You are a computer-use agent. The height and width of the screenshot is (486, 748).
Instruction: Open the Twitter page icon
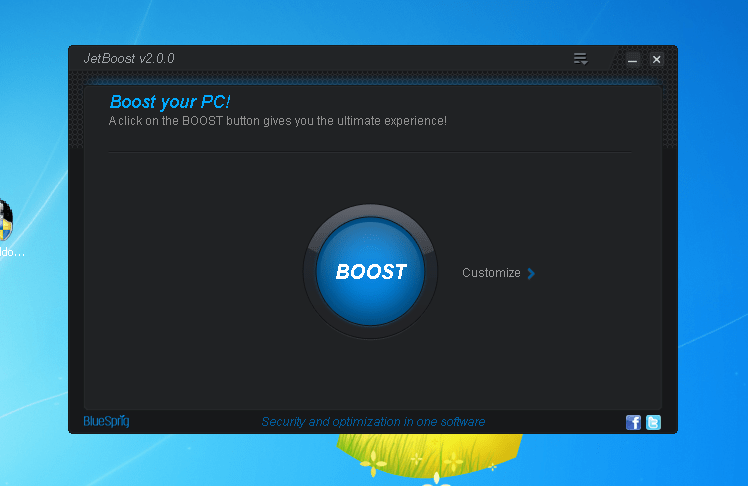653,422
